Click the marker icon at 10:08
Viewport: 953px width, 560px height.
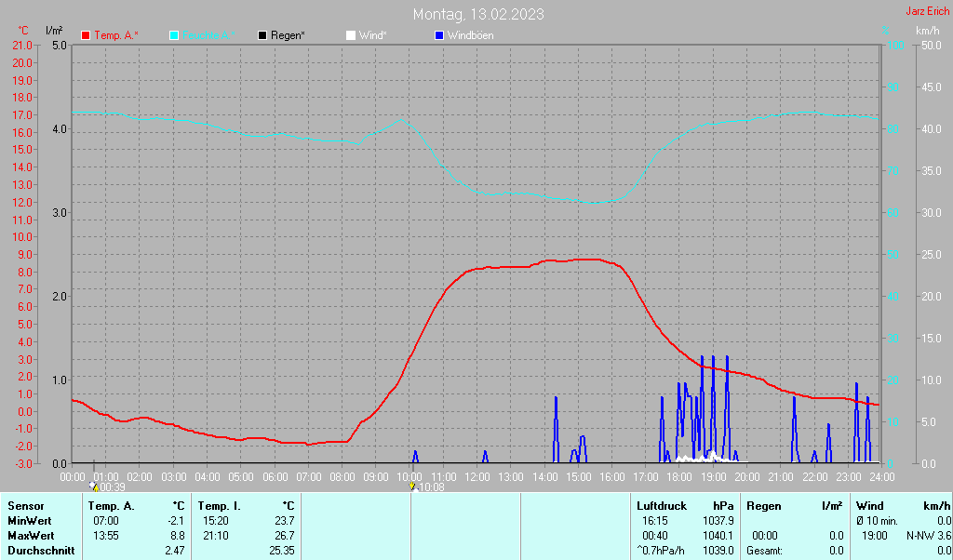[412, 487]
